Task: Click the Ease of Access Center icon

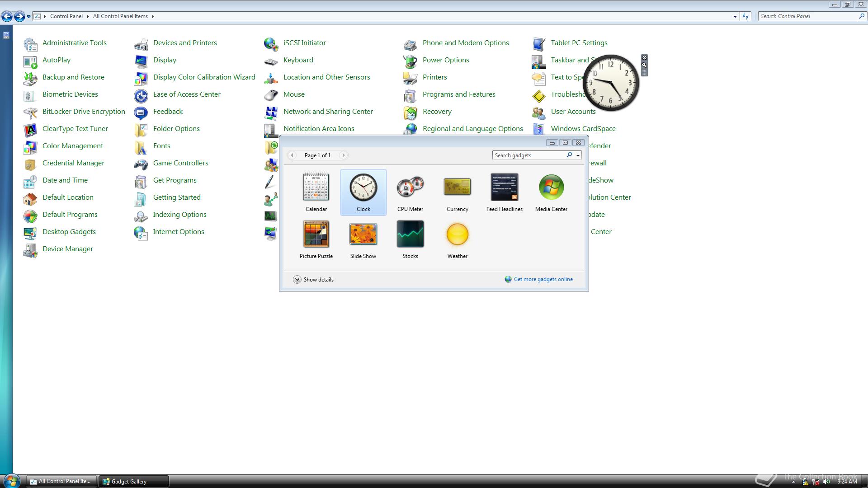Action: 141,95
